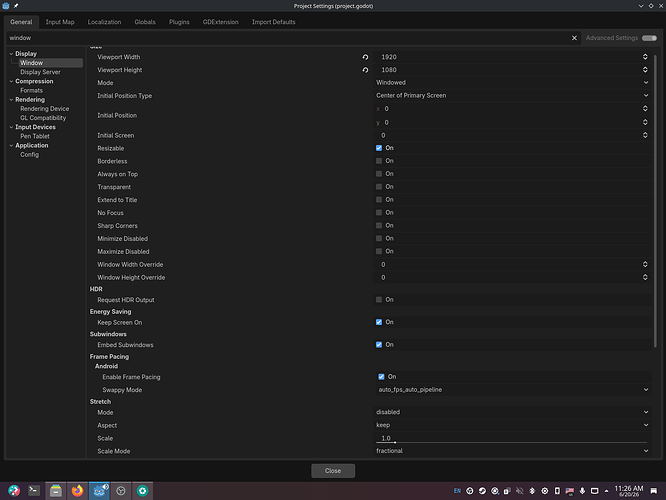Open the Plugins tab
This screenshot has width=666, height=500.
point(179,22)
